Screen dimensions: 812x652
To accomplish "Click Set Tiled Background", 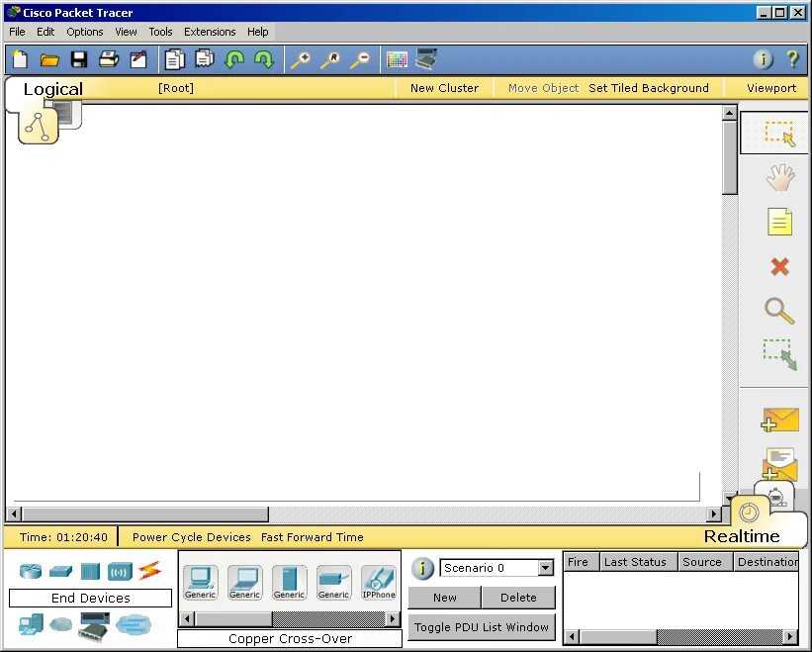I will [x=649, y=88].
